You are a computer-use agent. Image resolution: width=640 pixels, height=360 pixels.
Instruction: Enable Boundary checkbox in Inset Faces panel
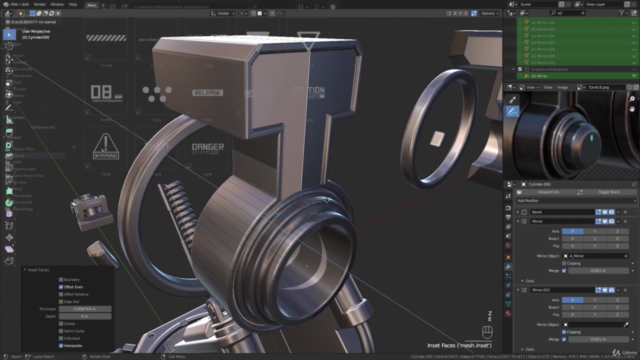[61, 280]
